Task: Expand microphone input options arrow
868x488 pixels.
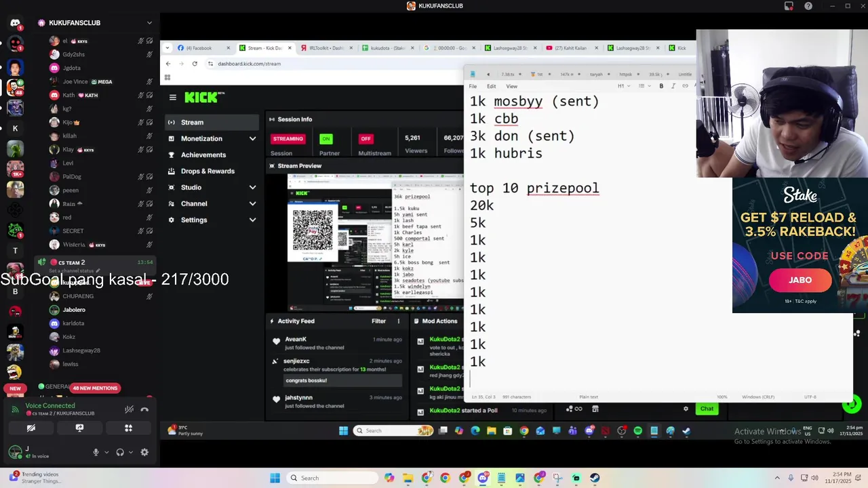Action: pyautogui.click(x=106, y=452)
